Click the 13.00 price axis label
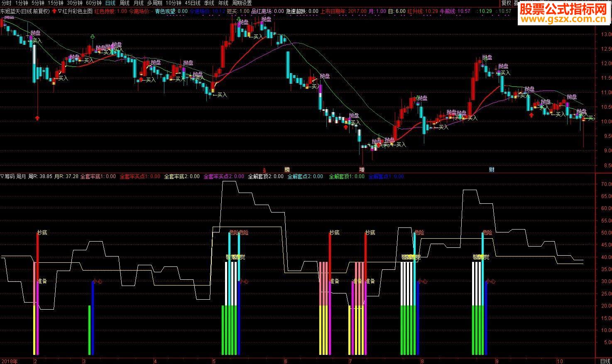The image size is (612, 364). pos(606,34)
